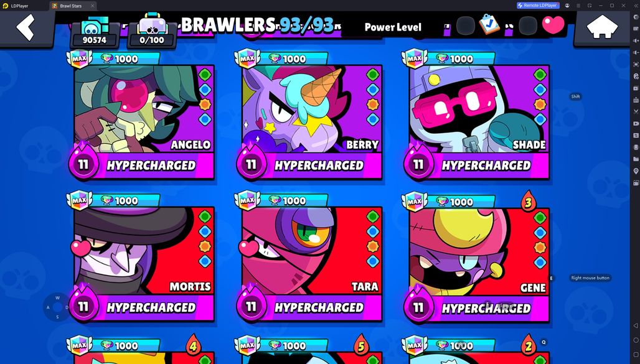Tap Gene's Hypercharged banner
The image size is (640, 364).
tap(486, 309)
